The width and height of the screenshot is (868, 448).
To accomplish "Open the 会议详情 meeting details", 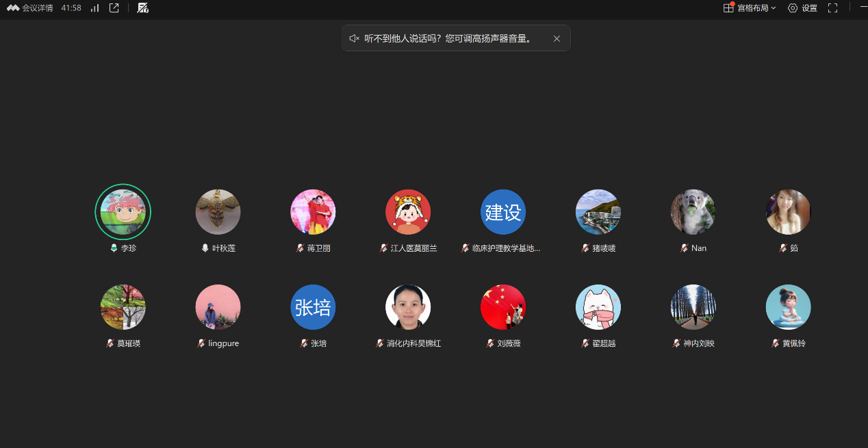I will pos(31,8).
